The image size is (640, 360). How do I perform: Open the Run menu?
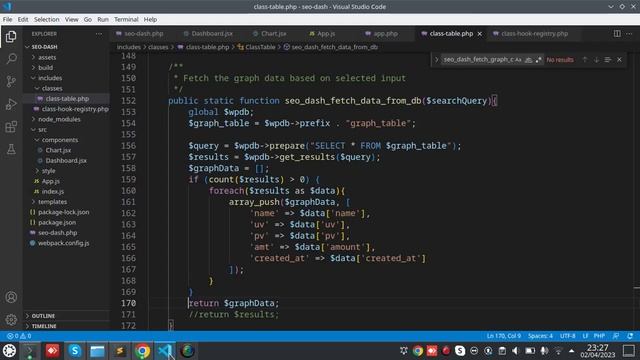(103, 19)
